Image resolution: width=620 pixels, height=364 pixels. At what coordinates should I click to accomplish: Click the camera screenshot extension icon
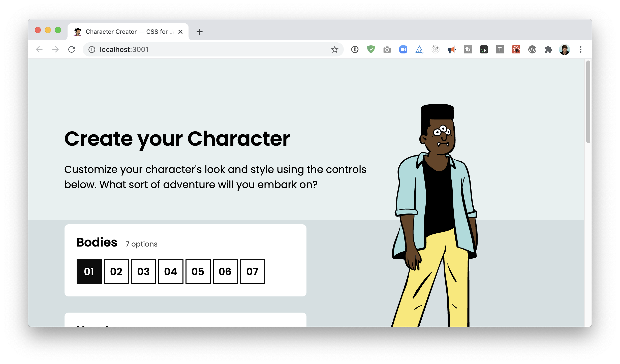pos(387,49)
